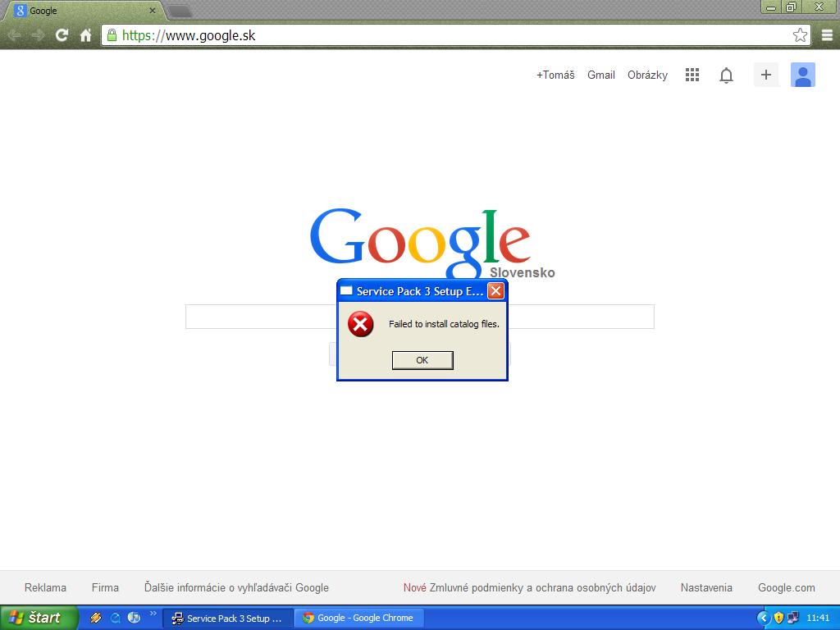Open the Google.com footer link

[x=787, y=587]
